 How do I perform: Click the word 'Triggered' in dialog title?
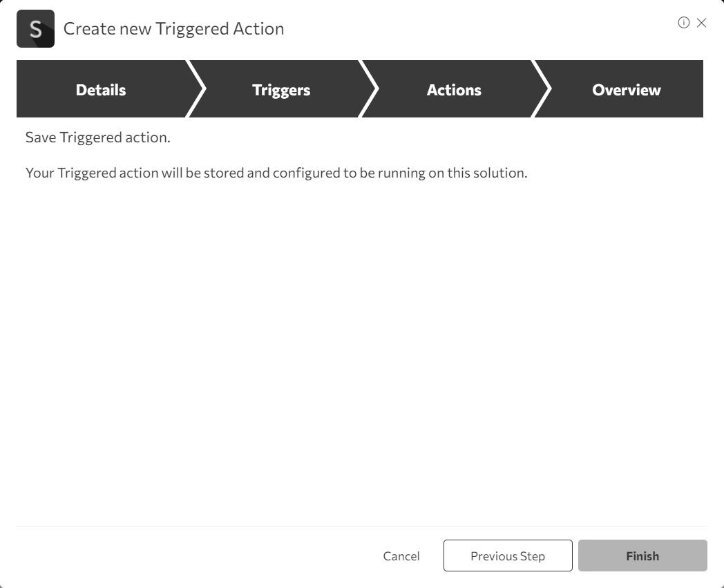pyautogui.click(x=192, y=29)
